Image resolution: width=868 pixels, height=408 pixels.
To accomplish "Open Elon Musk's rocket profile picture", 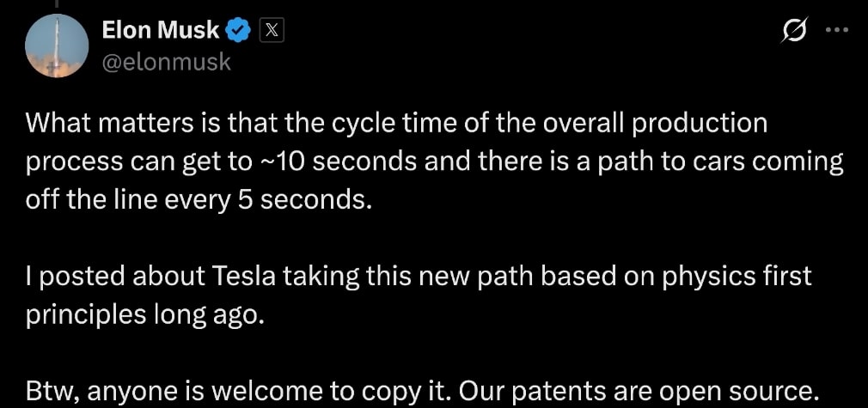I will coord(57,46).
